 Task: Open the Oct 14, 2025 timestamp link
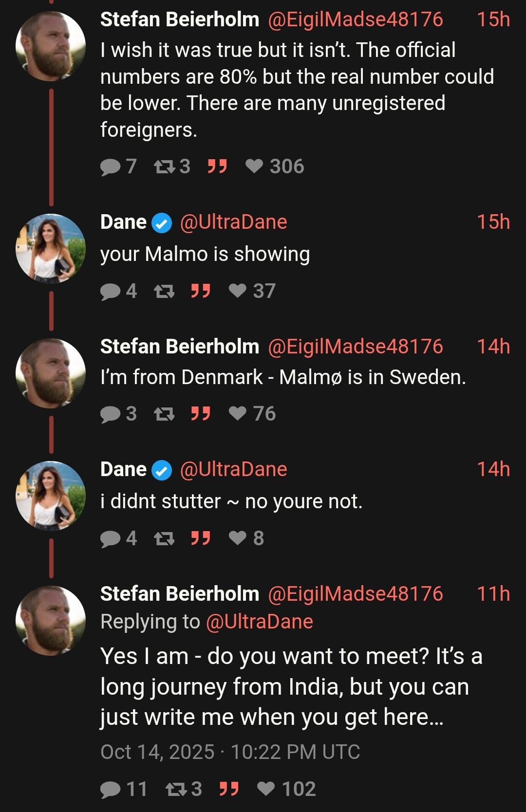tap(230, 752)
